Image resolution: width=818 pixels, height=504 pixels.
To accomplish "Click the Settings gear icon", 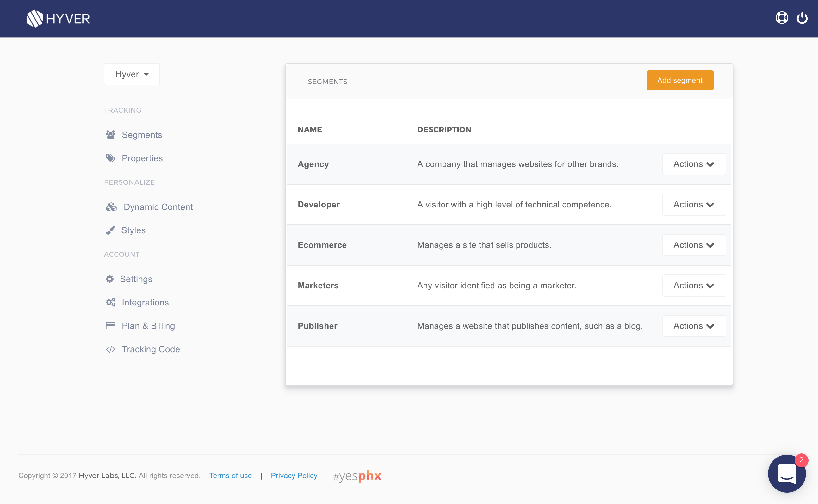I will tap(110, 279).
